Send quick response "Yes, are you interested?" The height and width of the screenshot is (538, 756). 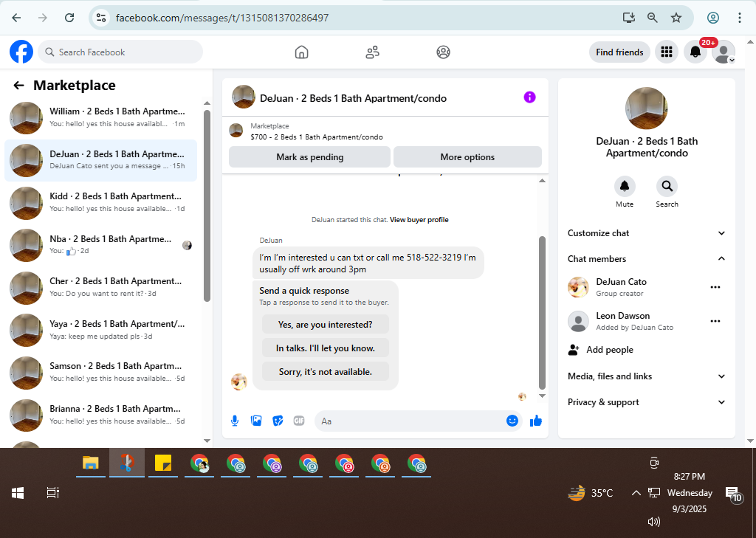coord(326,325)
